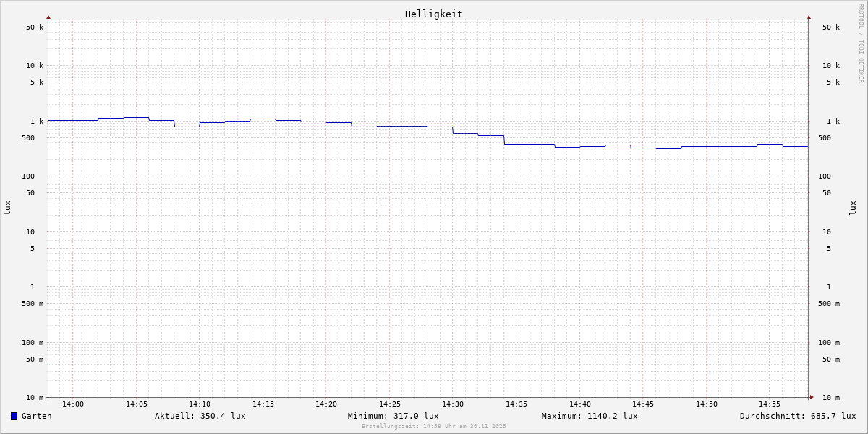Select the 14:55 time axis label
The height and width of the screenshot is (434, 868).
(770, 404)
